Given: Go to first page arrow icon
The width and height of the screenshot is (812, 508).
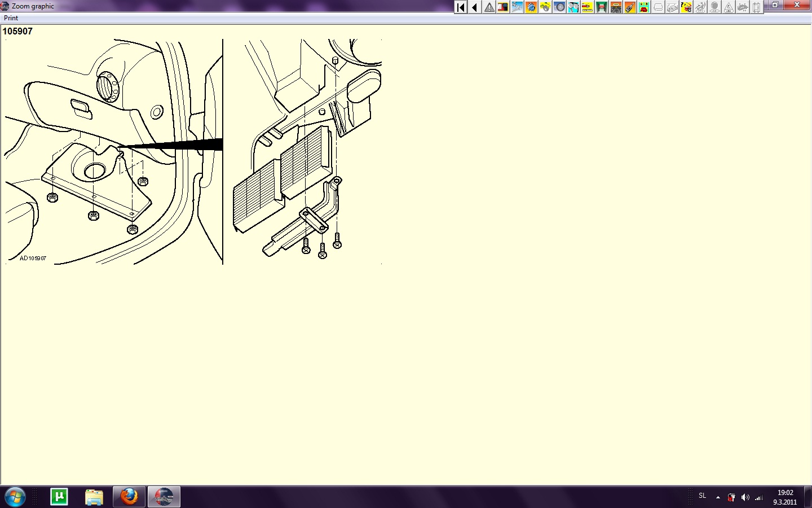Looking at the screenshot, I should pos(461,7).
